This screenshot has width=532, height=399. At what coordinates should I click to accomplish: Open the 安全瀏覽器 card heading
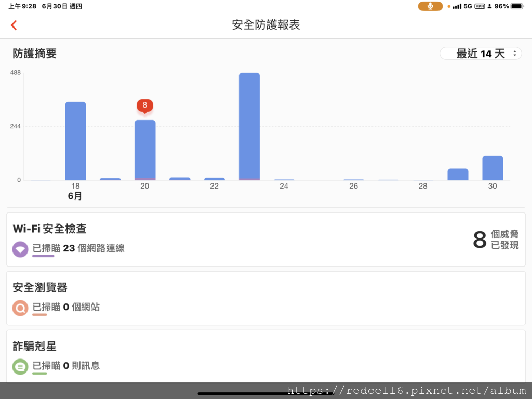click(40, 287)
